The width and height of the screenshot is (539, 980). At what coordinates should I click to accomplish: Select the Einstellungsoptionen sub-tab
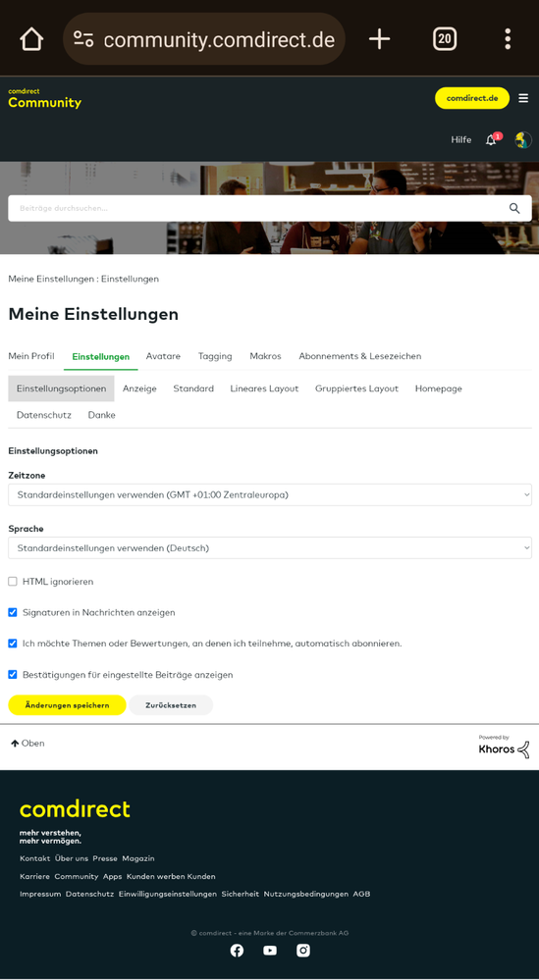(61, 388)
